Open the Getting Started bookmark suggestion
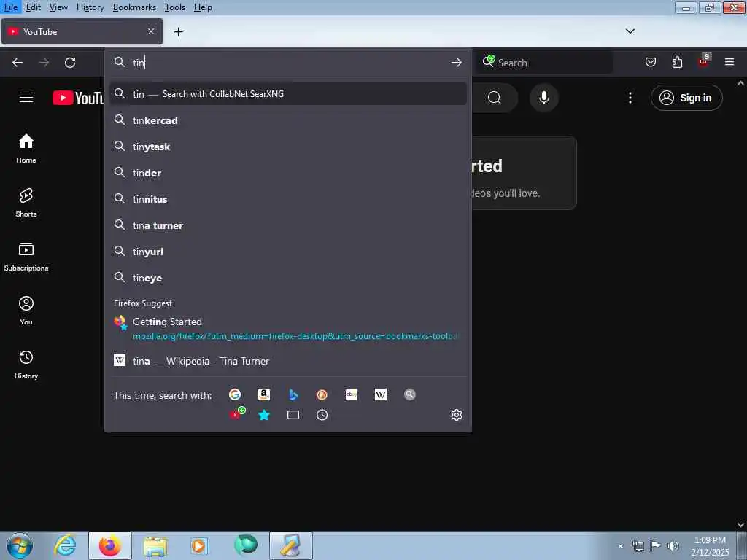The image size is (747, 560). tap(288, 329)
